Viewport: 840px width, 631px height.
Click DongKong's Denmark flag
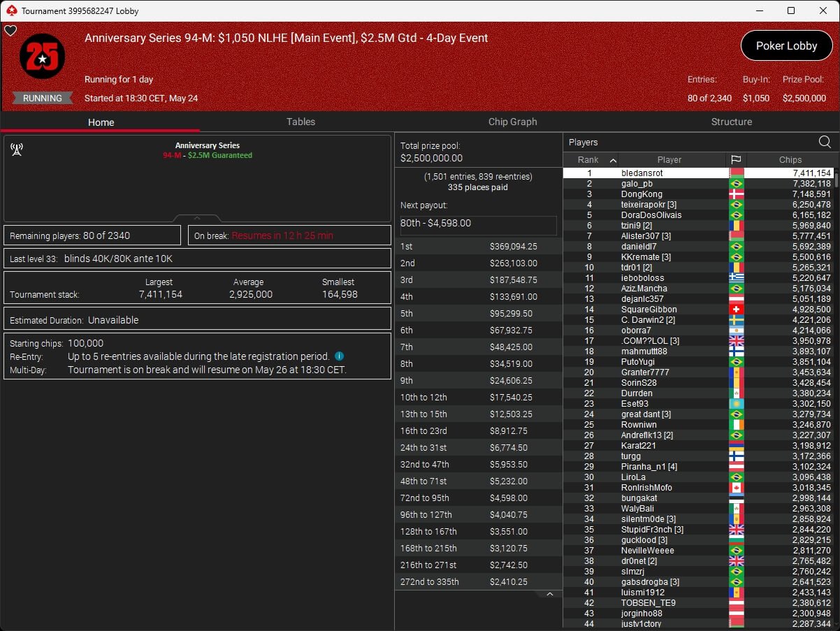point(737,194)
